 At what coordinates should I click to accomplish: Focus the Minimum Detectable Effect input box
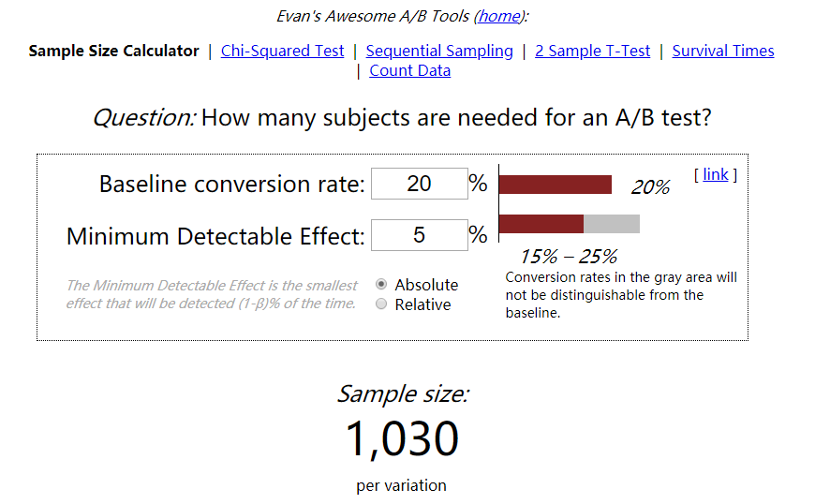419,235
